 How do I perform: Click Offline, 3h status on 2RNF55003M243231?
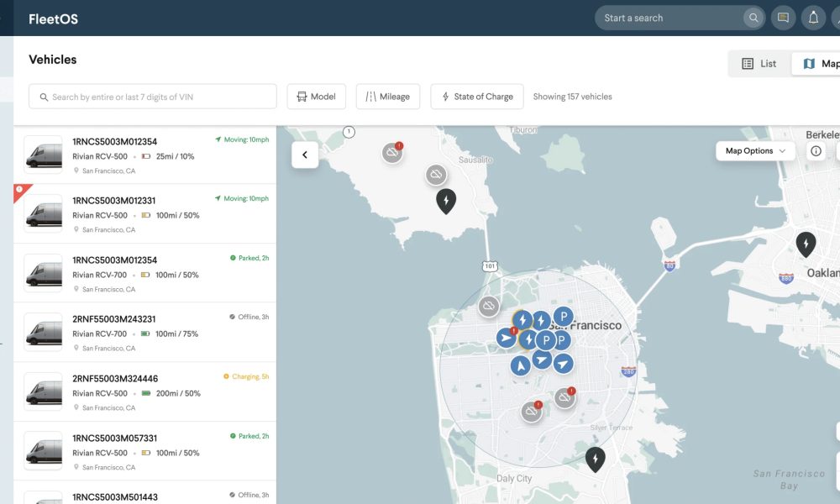point(249,317)
